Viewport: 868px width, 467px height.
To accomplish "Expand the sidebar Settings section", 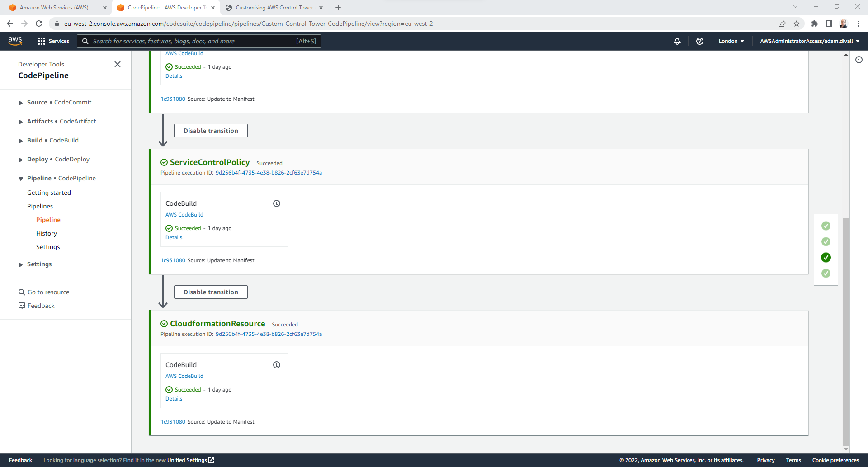I will click(20, 265).
